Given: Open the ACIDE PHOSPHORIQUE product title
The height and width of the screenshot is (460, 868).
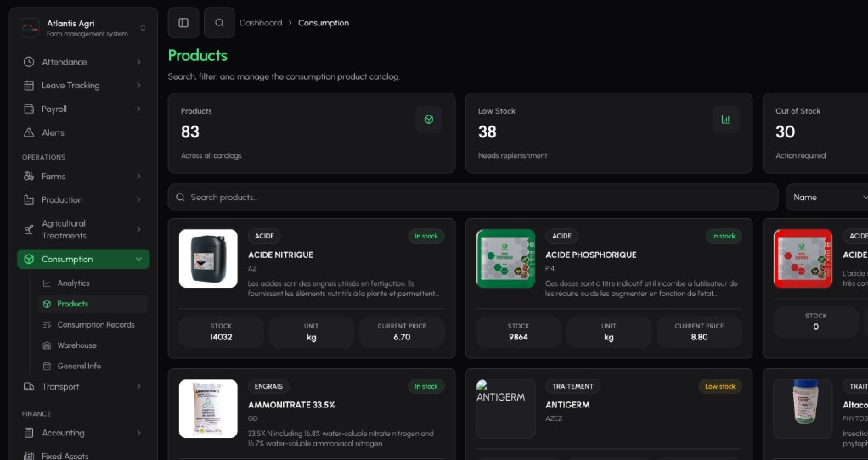Looking at the screenshot, I should click(590, 255).
